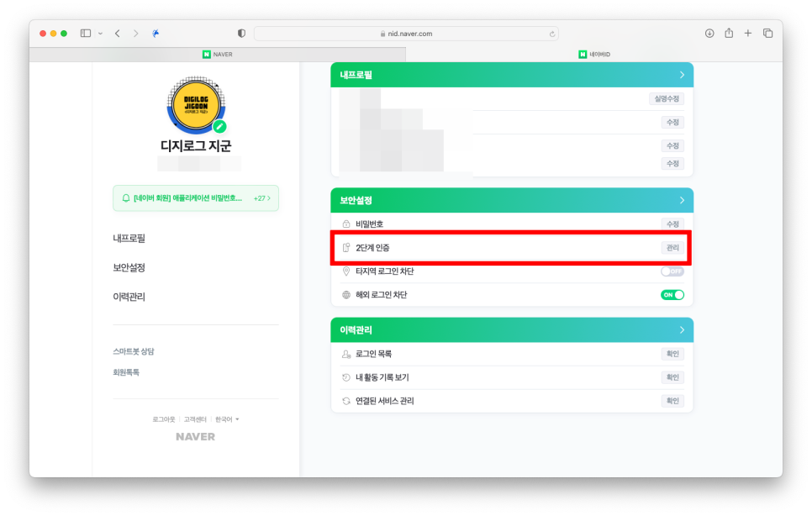Open the 한국어 language dropdown
The width and height of the screenshot is (812, 516).
tap(227, 419)
